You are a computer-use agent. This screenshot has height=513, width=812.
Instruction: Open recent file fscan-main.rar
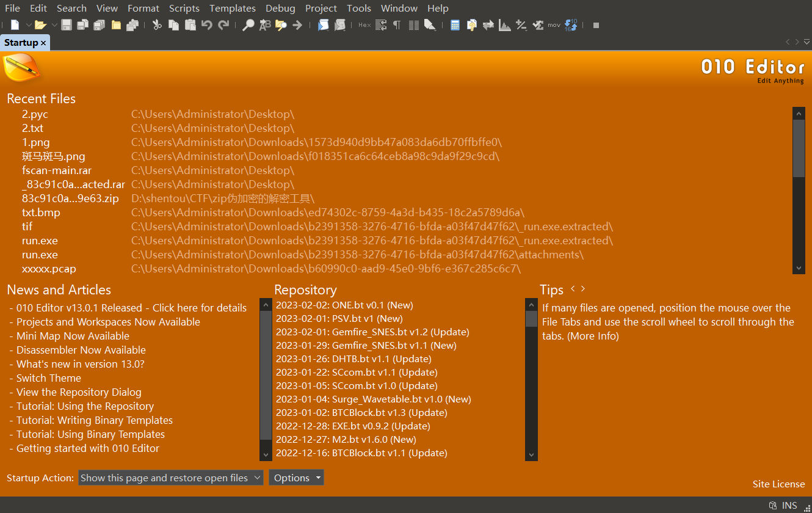click(x=57, y=170)
